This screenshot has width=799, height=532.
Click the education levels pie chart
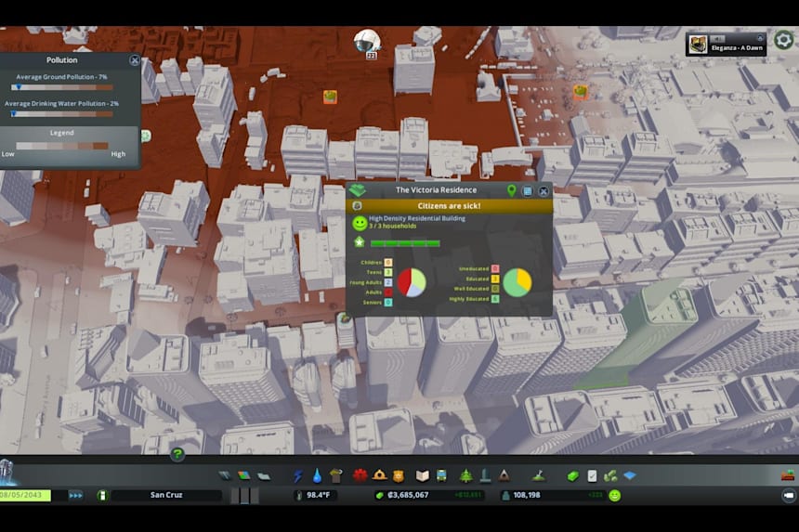coord(517,282)
